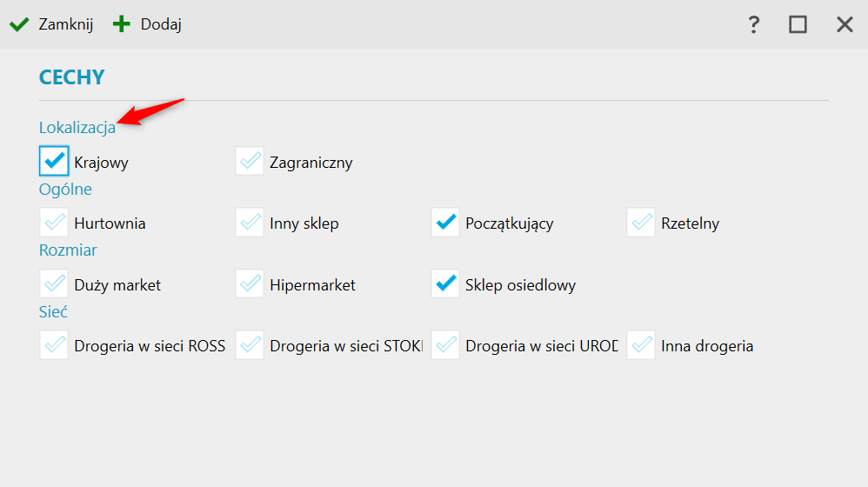The height and width of the screenshot is (487, 868).
Task: Tick the Hurtownia checkbox
Action: click(54, 223)
